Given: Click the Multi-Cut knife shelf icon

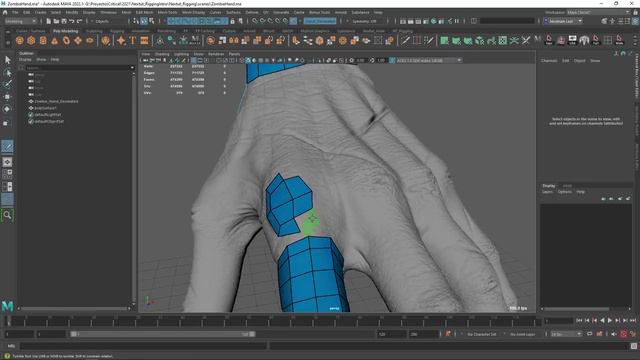Looking at the screenshot, I should pyautogui.click(x=405, y=40).
